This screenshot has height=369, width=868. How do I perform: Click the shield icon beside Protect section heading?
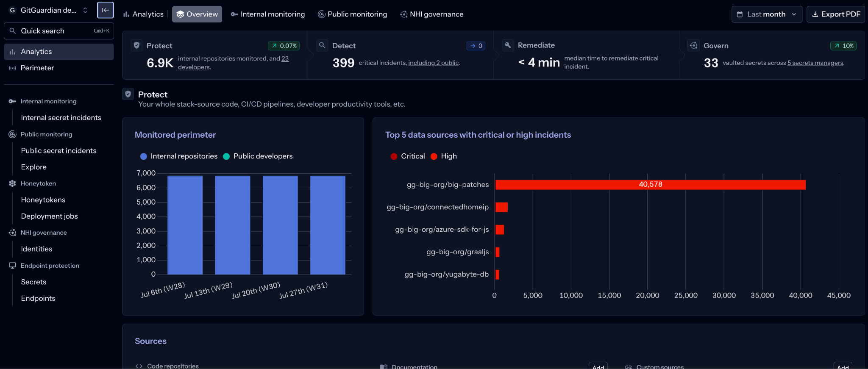(x=128, y=94)
